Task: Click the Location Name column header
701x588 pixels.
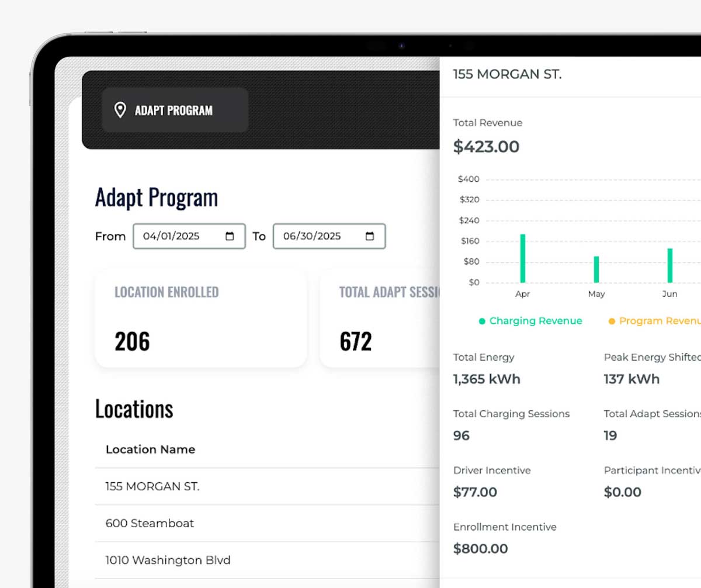Action: pyautogui.click(x=150, y=449)
